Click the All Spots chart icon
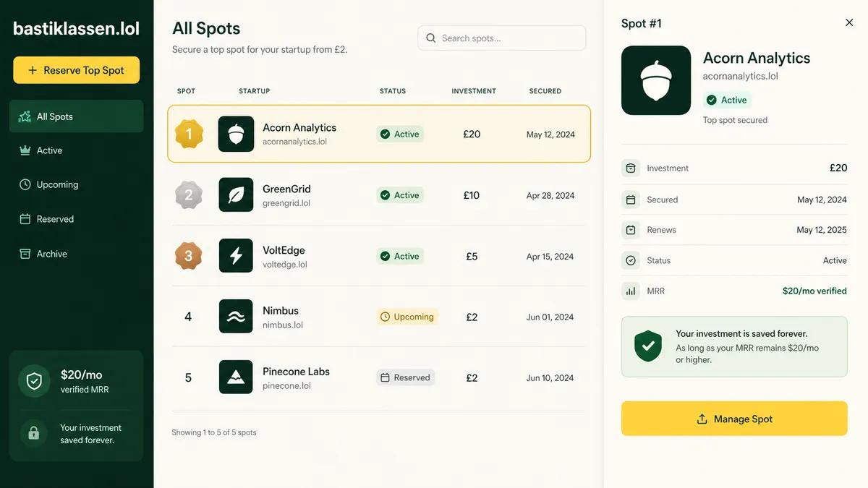 [25, 116]
